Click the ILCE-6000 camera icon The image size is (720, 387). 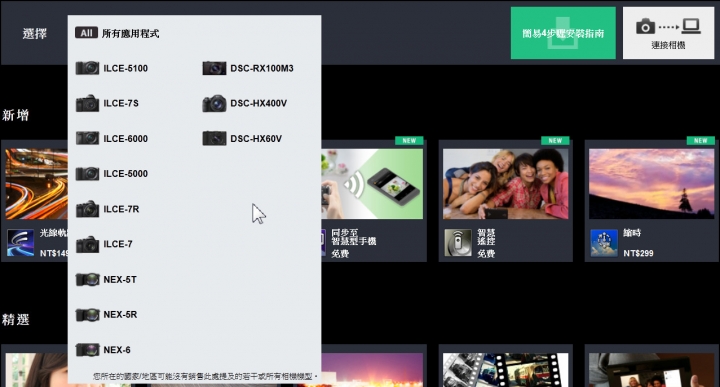[87, 138]
